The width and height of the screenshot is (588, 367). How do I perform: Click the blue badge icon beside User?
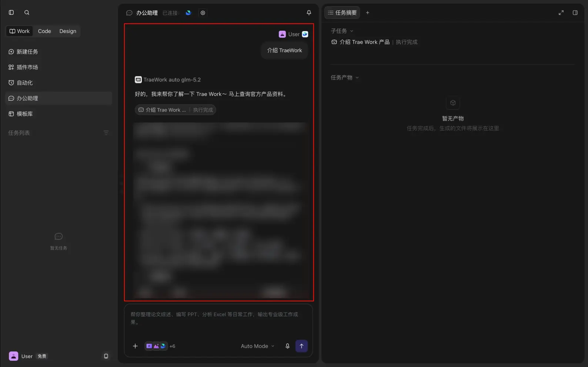coord(305,34)
